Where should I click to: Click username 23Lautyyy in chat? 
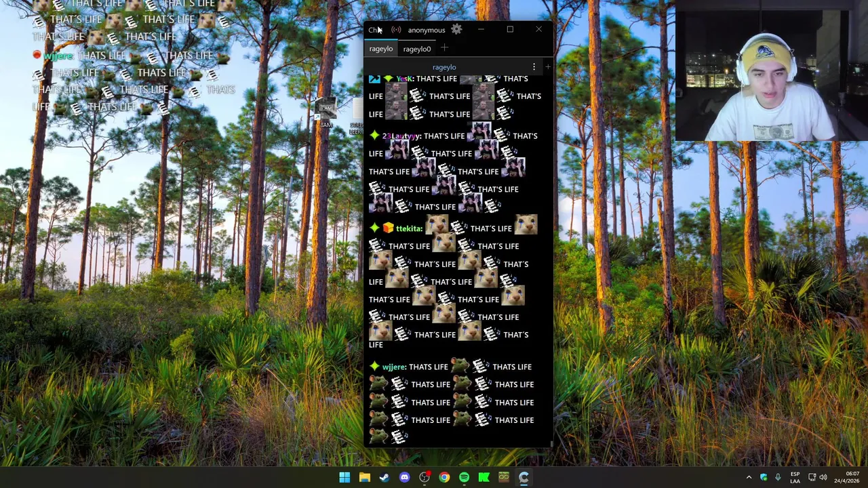(x=401, y=136)
